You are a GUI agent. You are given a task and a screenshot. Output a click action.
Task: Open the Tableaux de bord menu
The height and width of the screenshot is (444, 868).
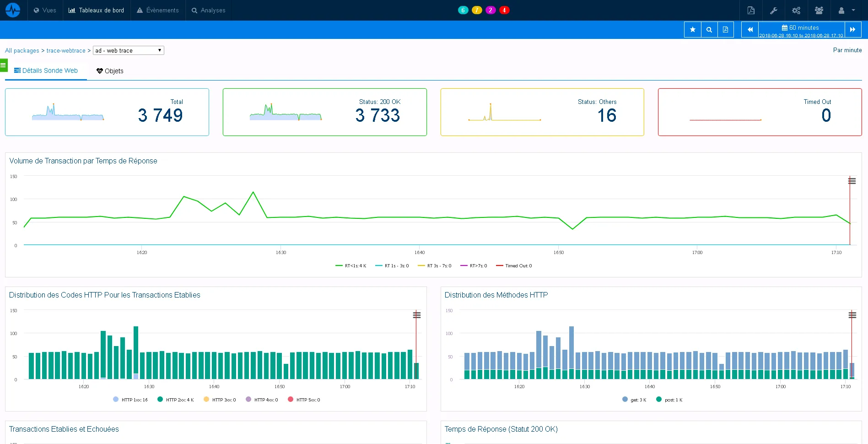tap(96, 10)
